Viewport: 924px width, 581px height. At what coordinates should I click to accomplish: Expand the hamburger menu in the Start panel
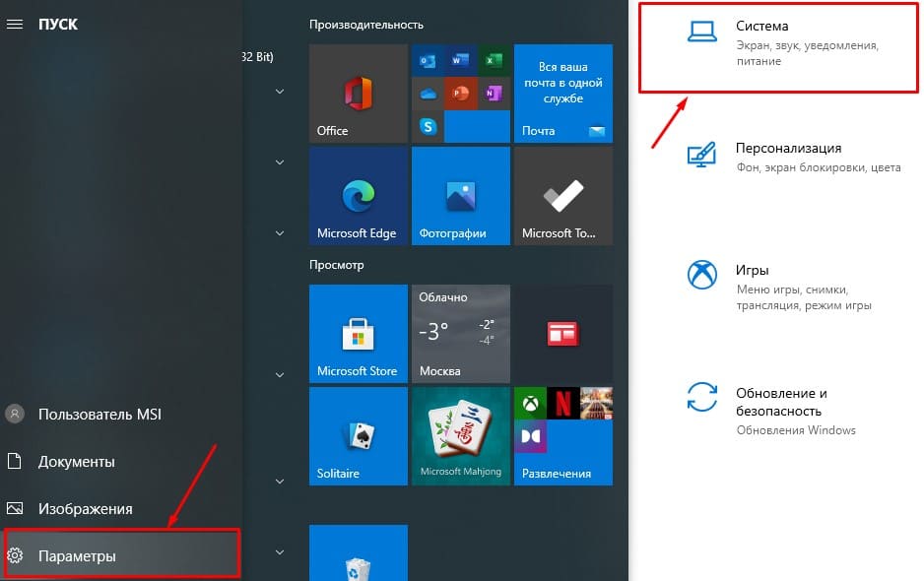pos(15,24)
